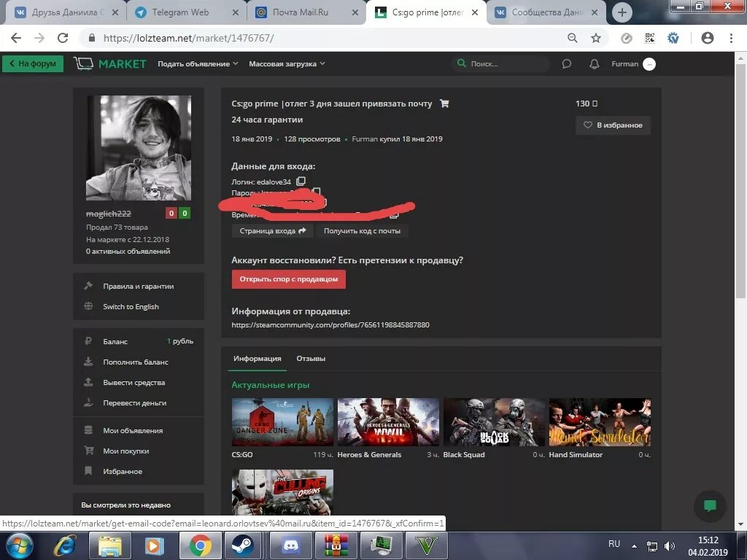Open the green live chat widget
Image resolution: width=747 pixels, height=560 pixels.
(x=710, y=506)
